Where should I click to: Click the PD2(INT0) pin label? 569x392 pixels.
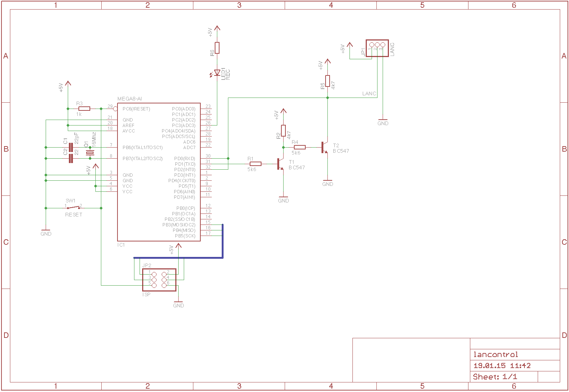coord(185,170)
